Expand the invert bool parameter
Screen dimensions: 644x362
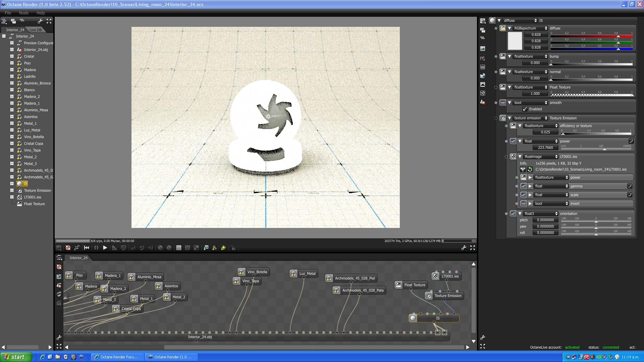pos(530,203)
